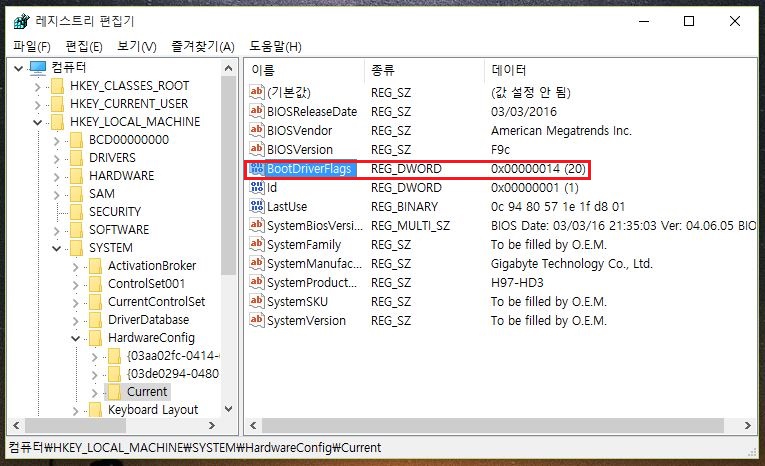Click the binary icon beside BootDriverFlags
This screenshot has height=466, width=765.
257,168
